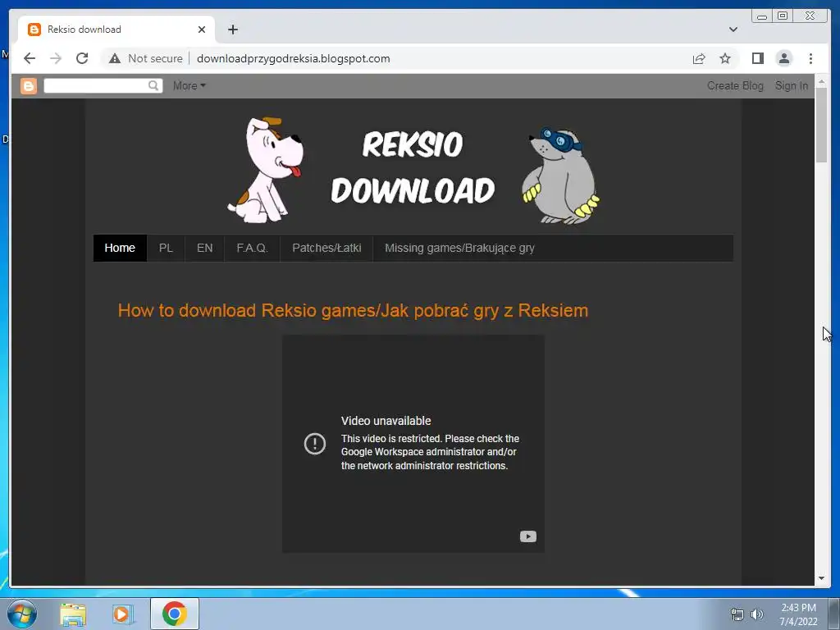Click the Video unavailable exclamation icon
Viewport: 840px width, 630px height.
315,444
